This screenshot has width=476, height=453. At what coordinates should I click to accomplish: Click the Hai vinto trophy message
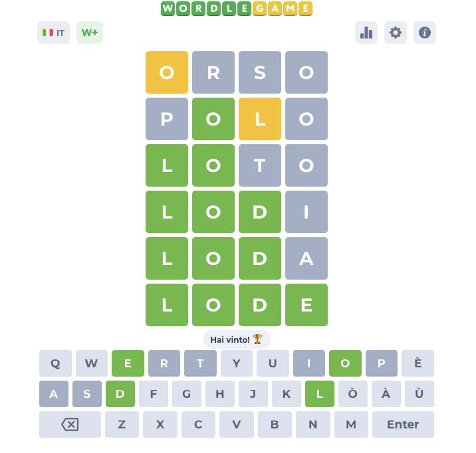click(x=237, y=339)
